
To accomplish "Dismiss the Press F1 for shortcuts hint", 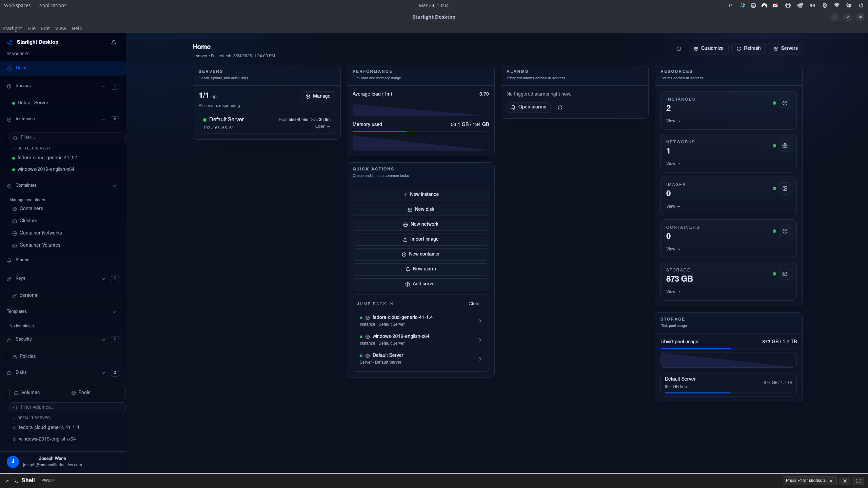I will [x=831, y=481].
